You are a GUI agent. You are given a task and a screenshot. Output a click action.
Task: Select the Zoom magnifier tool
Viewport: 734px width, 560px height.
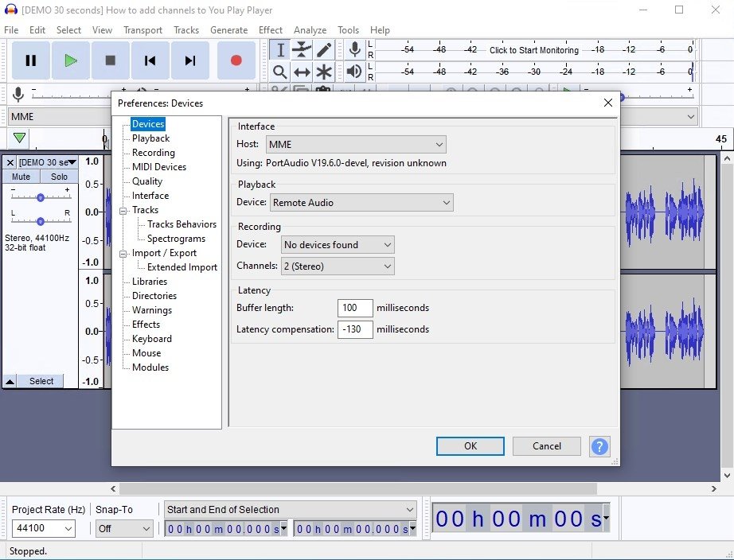pyautogui.click(x=280, y=72)
